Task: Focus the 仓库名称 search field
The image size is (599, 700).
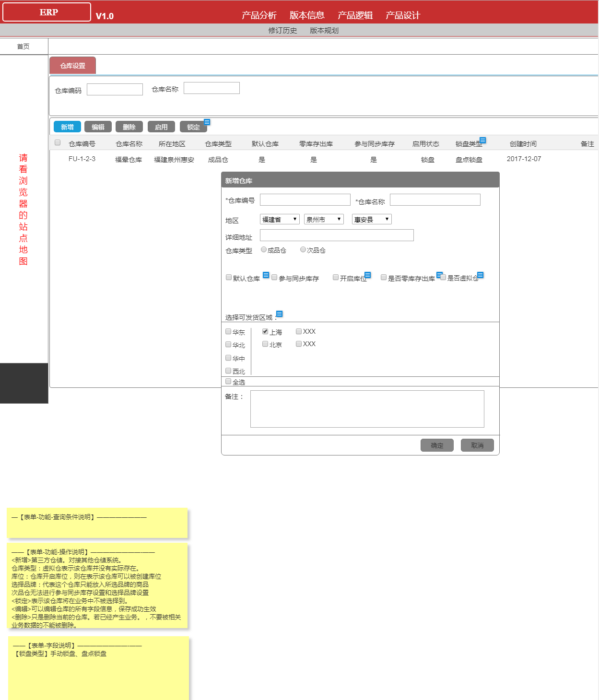Action: coord(211,88)
